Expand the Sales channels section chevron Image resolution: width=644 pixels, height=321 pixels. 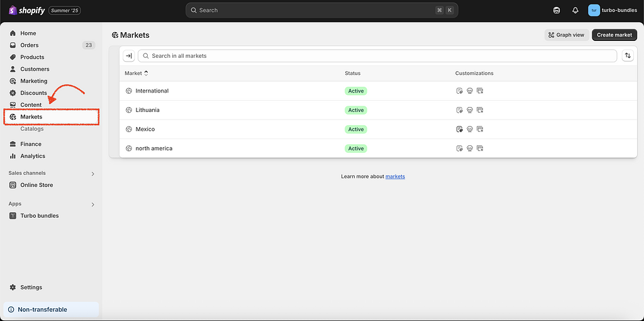93,174
